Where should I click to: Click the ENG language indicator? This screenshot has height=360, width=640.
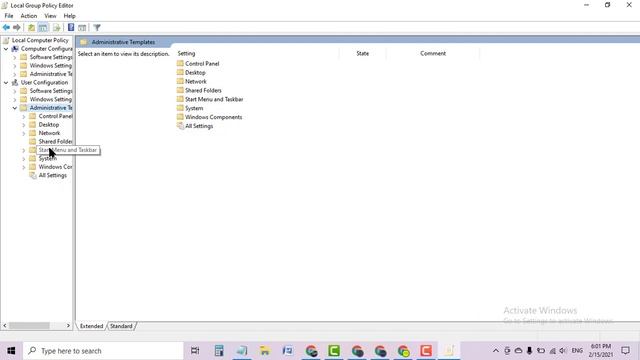pos(577,351)
